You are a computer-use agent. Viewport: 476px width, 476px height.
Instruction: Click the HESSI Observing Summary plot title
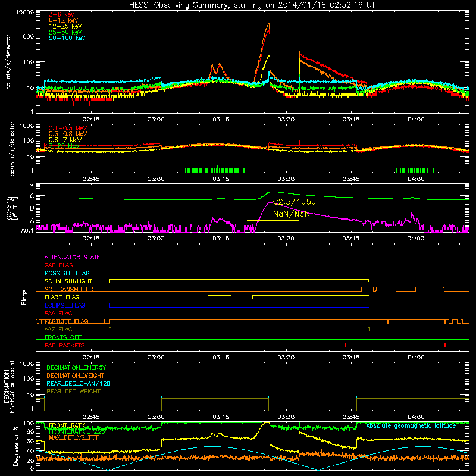tap(252, 5)
